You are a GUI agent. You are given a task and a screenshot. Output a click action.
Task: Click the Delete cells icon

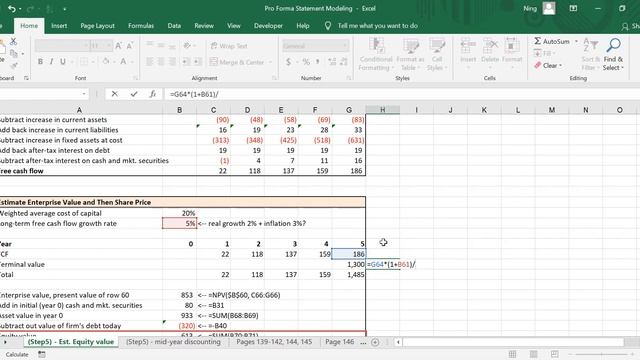[490, 51]
